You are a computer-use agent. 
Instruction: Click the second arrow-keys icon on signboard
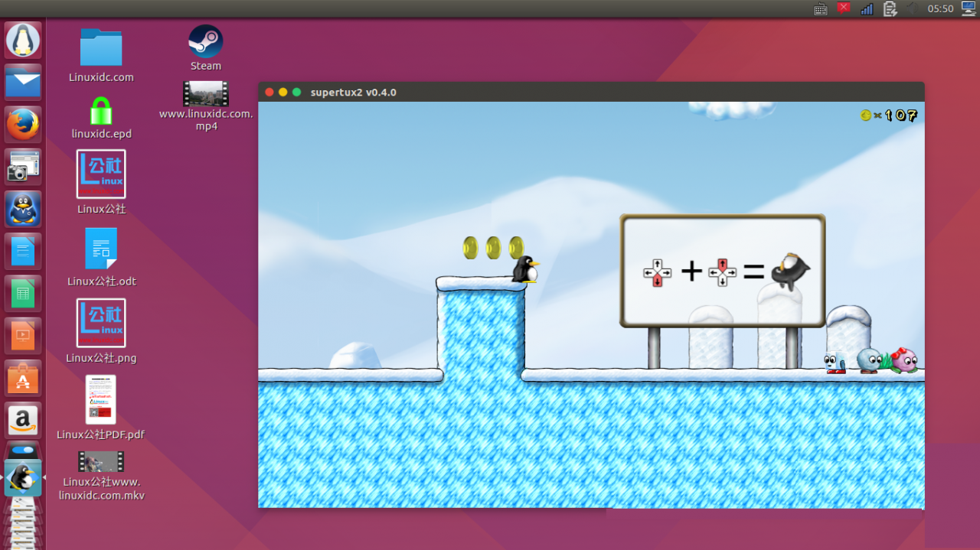pos(722,272)
